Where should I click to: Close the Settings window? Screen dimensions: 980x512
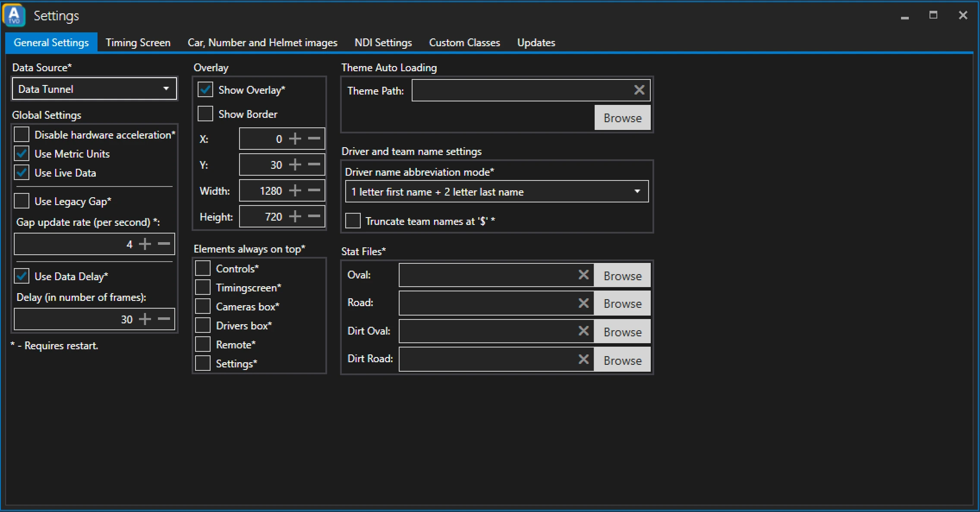point(963,16)
